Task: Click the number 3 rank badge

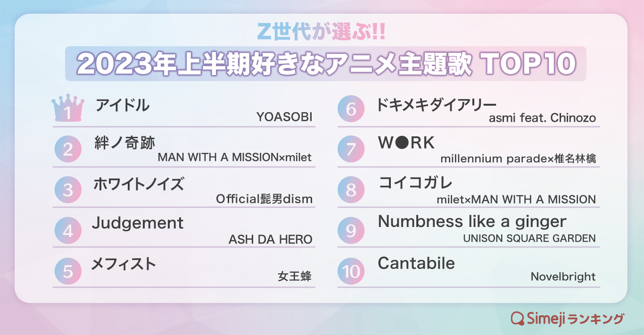Action: pos(68,190)
